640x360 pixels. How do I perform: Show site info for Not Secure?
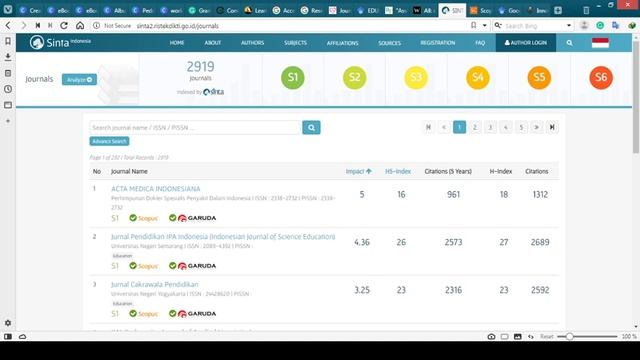[x=112, y=25]
